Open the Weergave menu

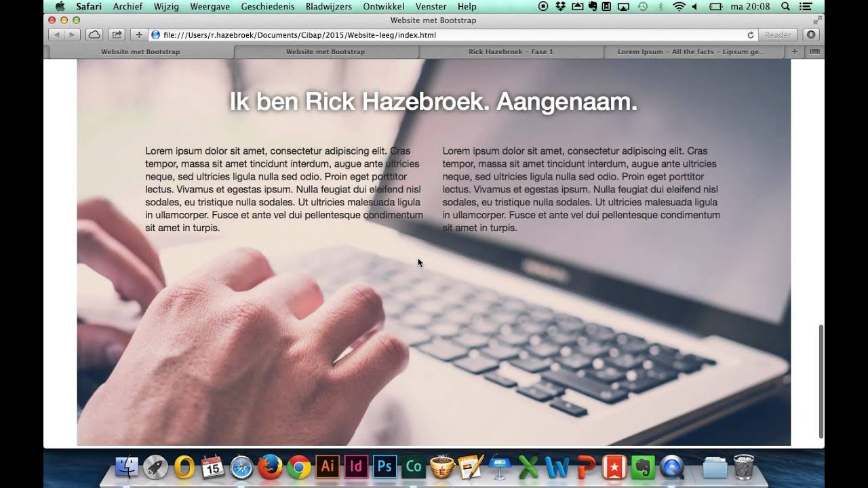(212, 6)
